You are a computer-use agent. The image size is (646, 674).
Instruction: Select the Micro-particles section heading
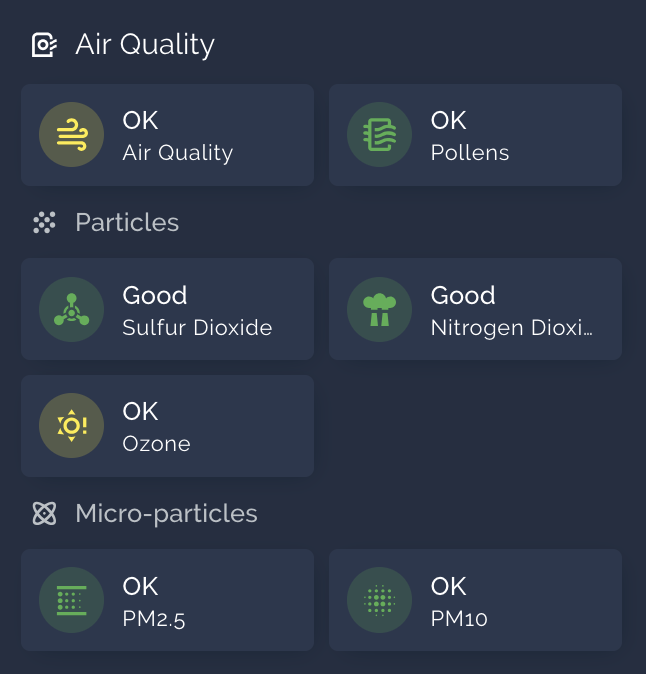166,514
